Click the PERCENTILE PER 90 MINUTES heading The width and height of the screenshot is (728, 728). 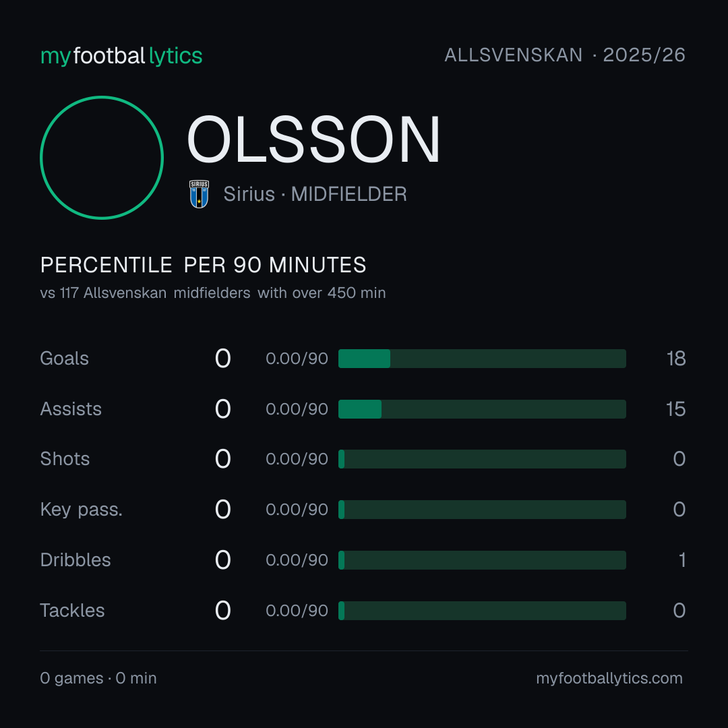203,265
